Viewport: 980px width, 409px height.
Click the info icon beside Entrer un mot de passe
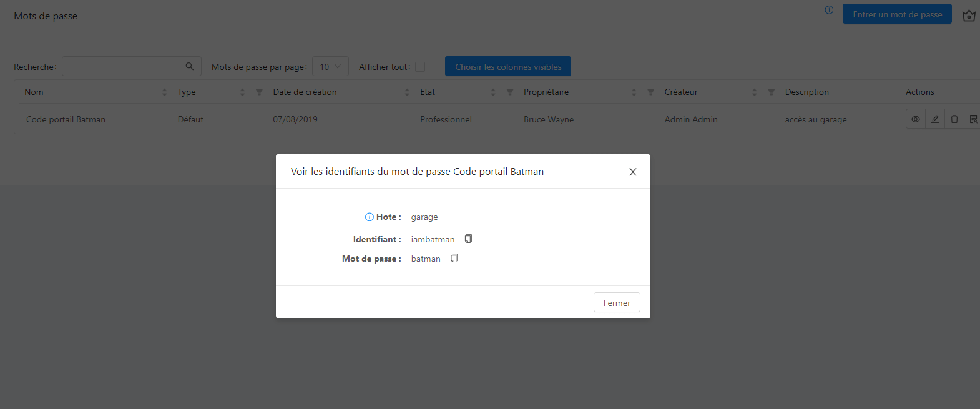coord(829,10)
